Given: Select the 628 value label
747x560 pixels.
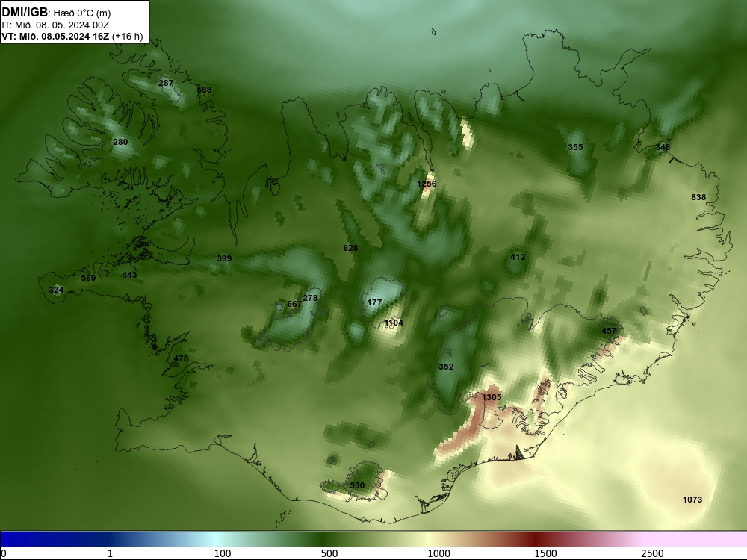Looking at the screenshot, I should point(350,248).
